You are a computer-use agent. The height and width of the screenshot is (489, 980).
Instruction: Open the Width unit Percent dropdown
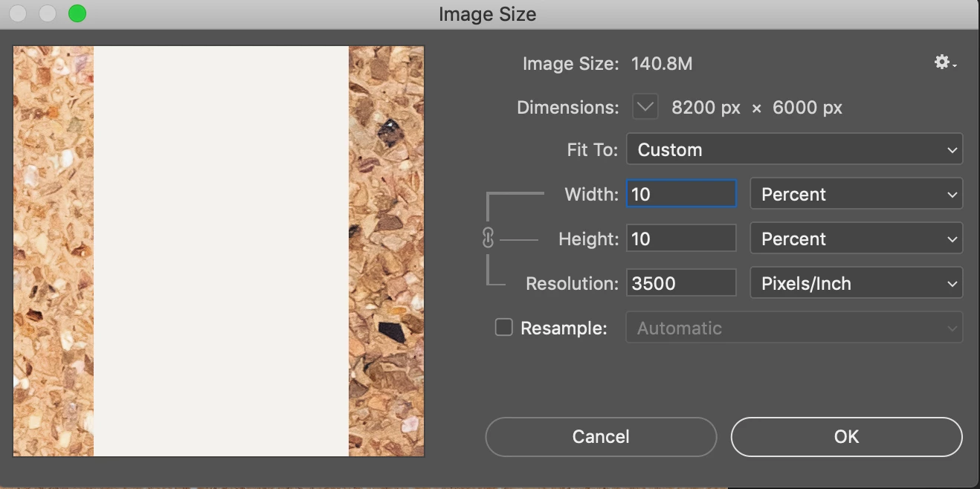click(x=856, y=194)
